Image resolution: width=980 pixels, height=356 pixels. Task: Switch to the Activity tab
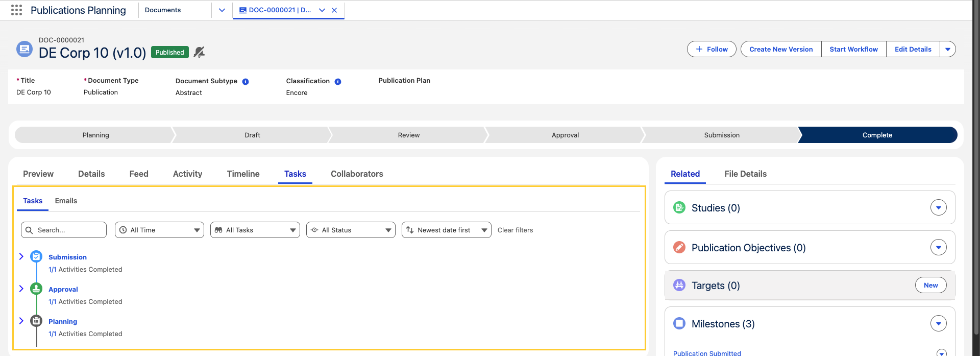187,174
